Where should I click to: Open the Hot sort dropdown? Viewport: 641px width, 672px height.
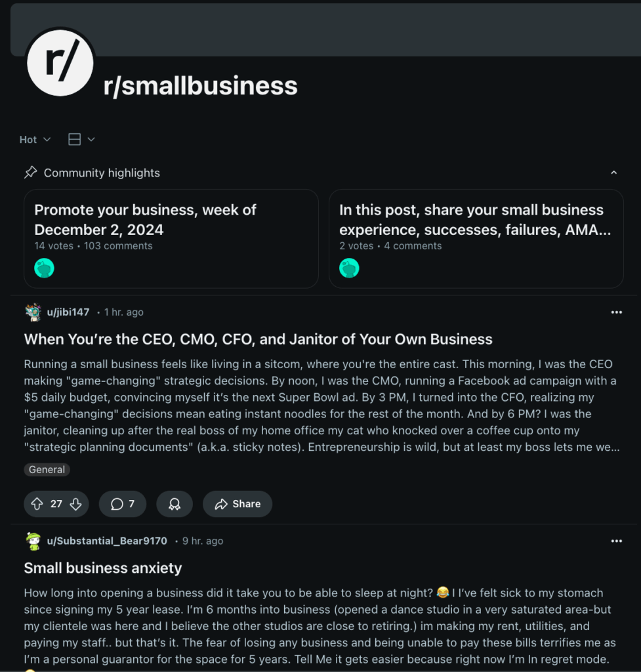[35, 139]
